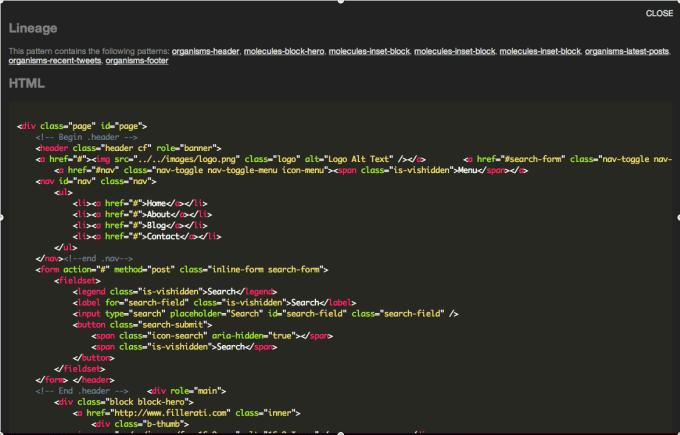Close the pattern info panel via CLOSE
The height and width of the screenshot is (435, 680).
click(x=659, y=13)
